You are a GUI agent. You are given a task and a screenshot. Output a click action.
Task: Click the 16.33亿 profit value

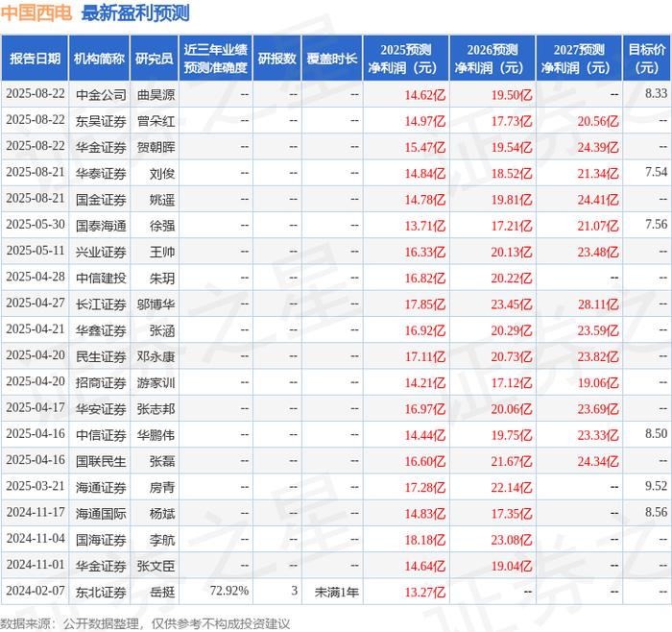pos(425,252)
